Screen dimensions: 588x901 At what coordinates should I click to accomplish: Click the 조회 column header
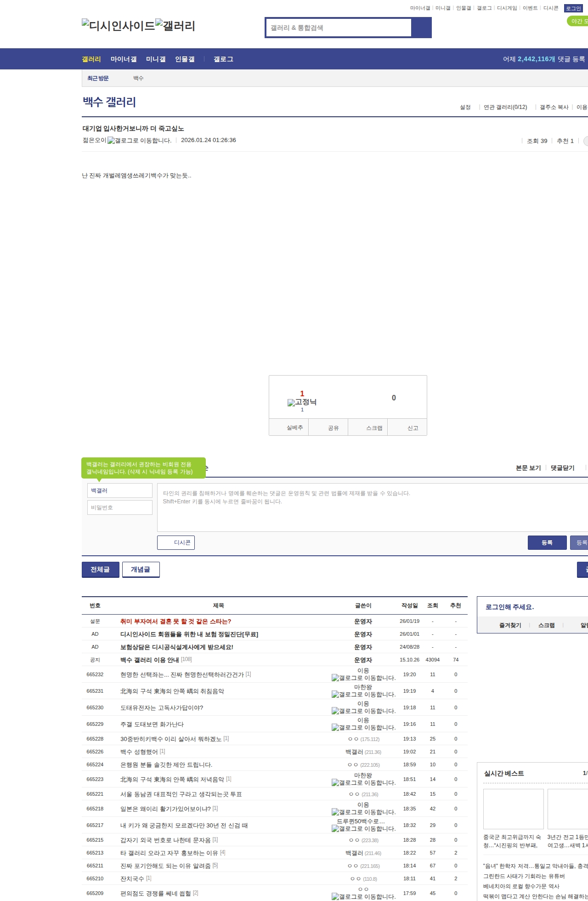coord(433,606)
